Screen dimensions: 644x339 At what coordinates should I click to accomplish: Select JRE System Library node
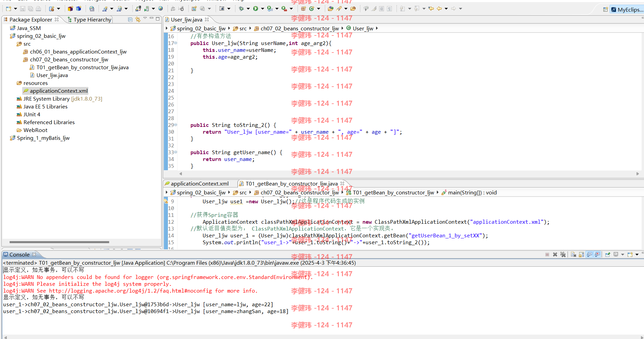(59, 99)
